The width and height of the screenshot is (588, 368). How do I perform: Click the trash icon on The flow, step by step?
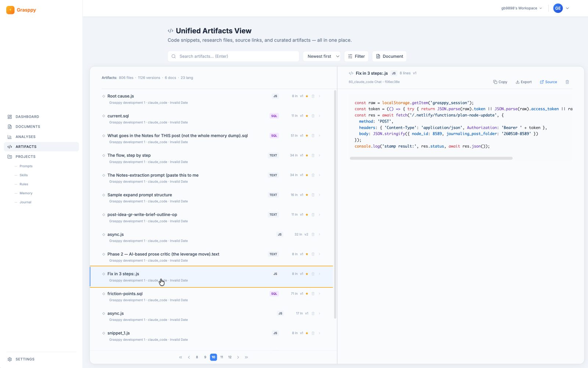(x=313, y=155)
